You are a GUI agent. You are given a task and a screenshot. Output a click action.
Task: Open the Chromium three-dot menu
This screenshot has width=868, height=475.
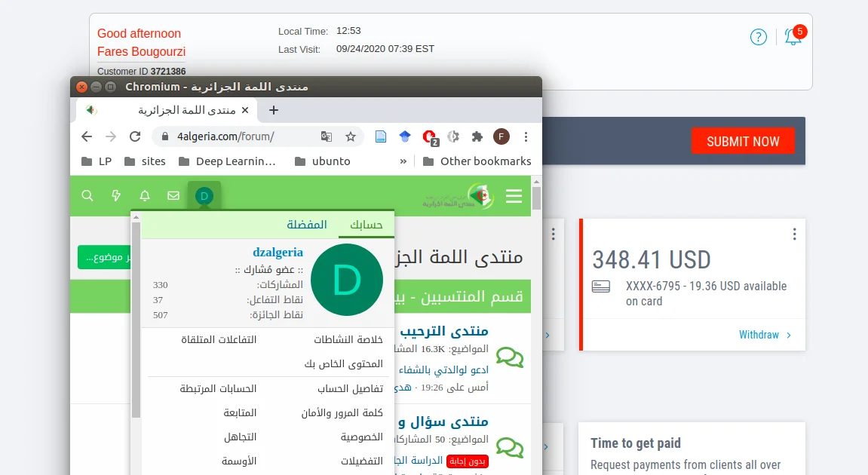click(x=526, y=136)
